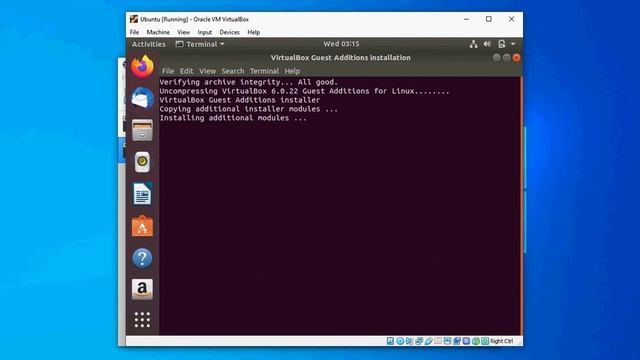This screenshot has width=640, height=360.
Task: Open the VirtualBox Devices menu
Action: pos(229,32)
